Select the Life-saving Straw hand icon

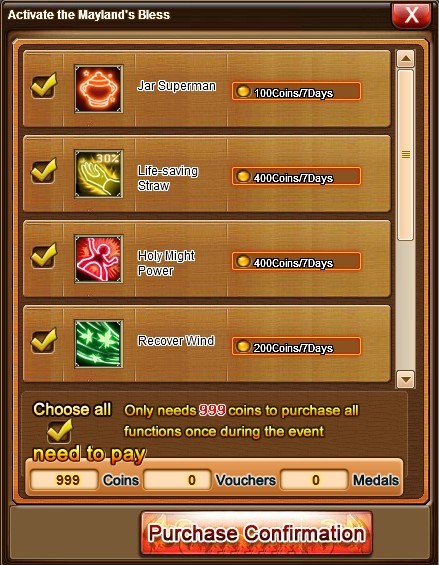(x=98, y=174)
